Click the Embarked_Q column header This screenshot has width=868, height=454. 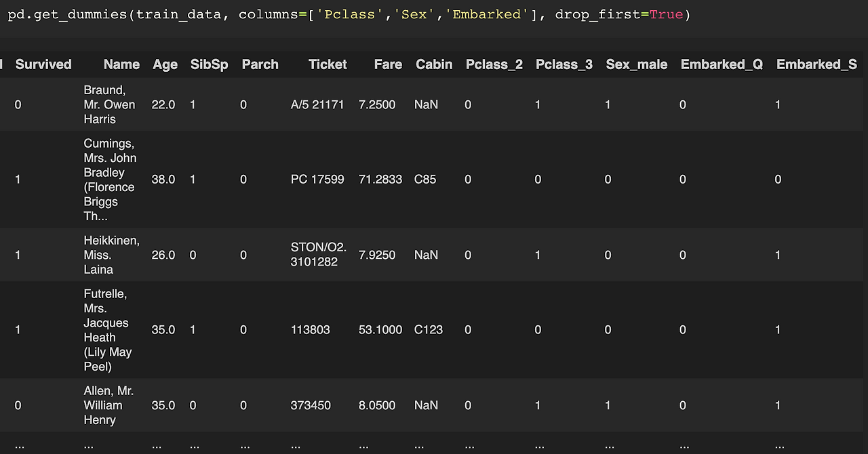tap(722, 64)
